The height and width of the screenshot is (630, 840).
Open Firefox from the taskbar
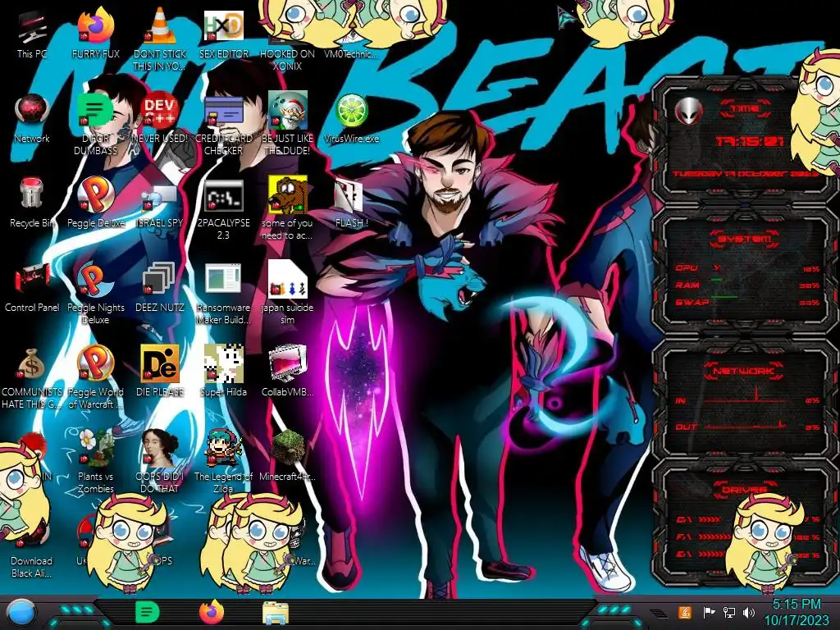[x=212, y=612]
